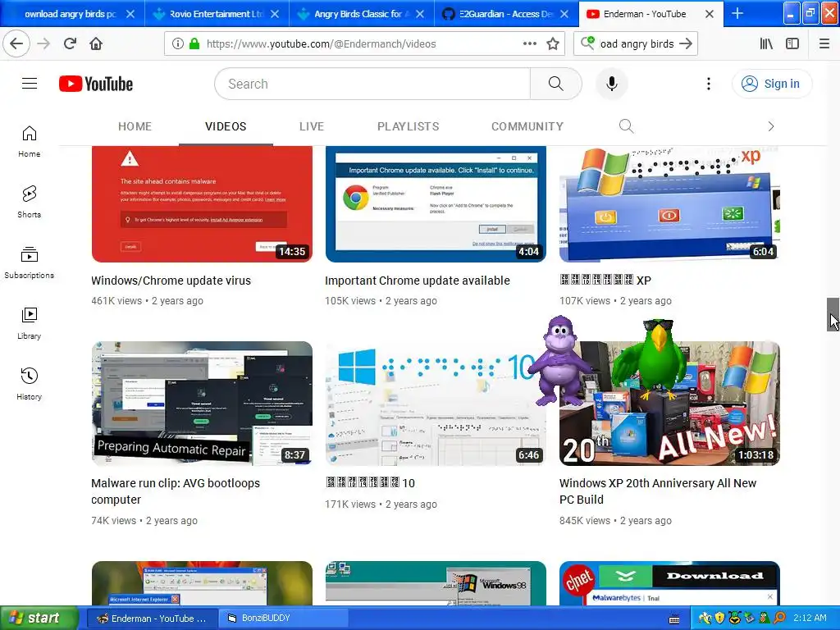Open 'Malware run clip: AVG bootloops computer' title
840x630 pixels.
pyautogui.click(x=176, y=491)
